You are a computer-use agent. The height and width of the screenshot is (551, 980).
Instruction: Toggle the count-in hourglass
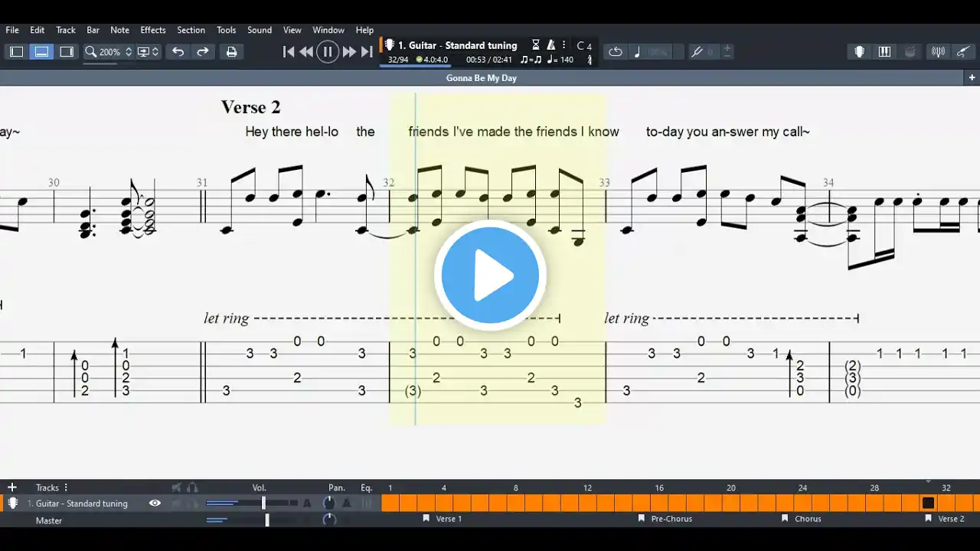pyautogui.click(x=536, y=45)
